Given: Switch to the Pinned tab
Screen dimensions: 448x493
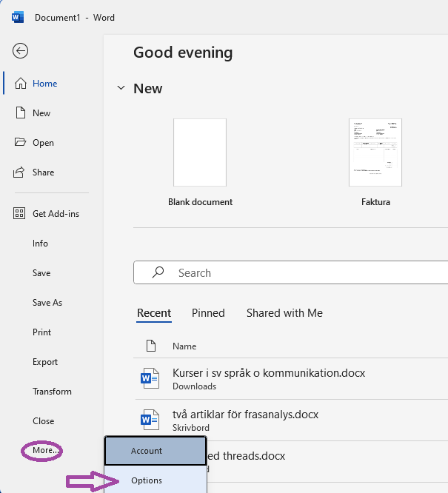Looking at the screenshot, I should [x=208, y=313].
